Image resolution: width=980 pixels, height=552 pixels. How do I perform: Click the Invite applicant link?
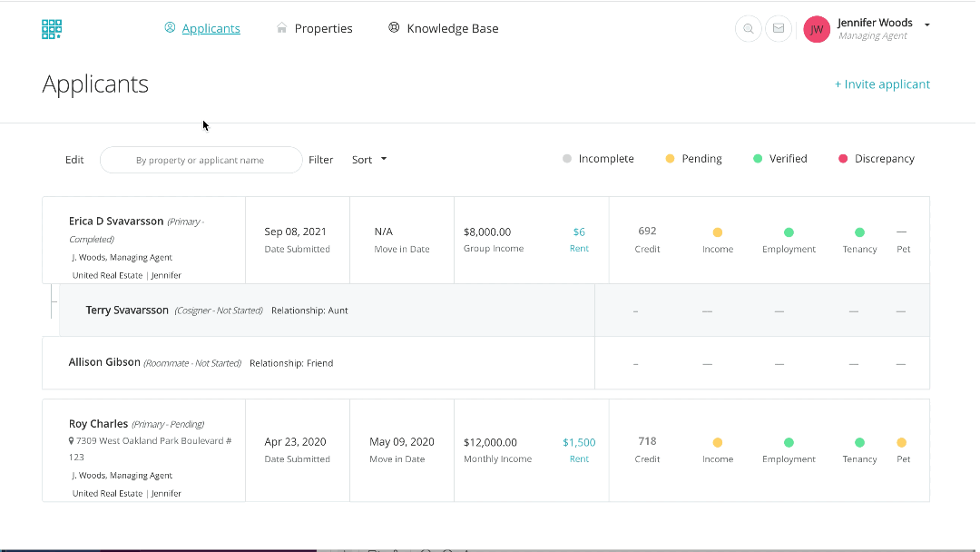pos(882,84)
